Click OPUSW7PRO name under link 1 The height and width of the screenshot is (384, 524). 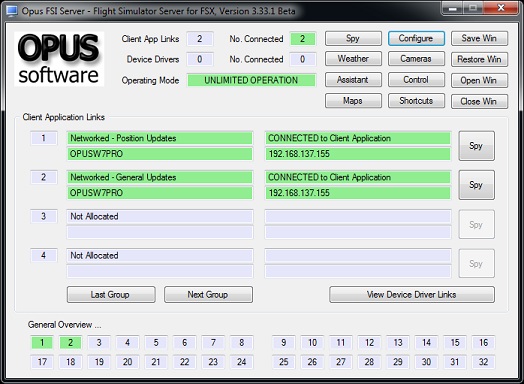(x=160, y=154)
